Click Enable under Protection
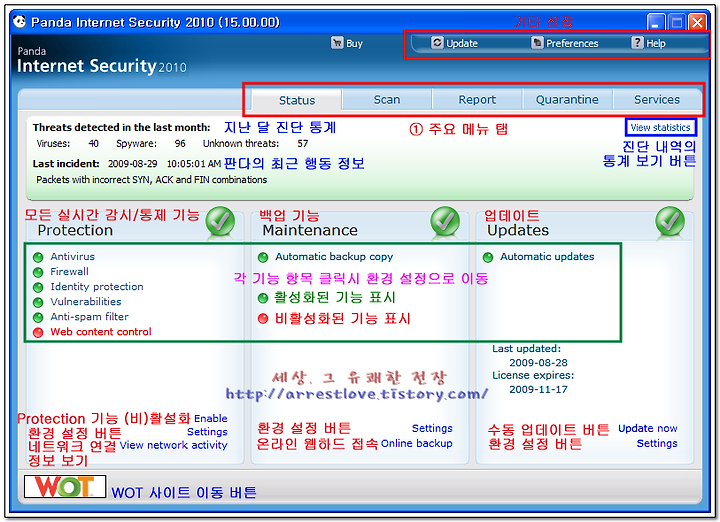 211,419
